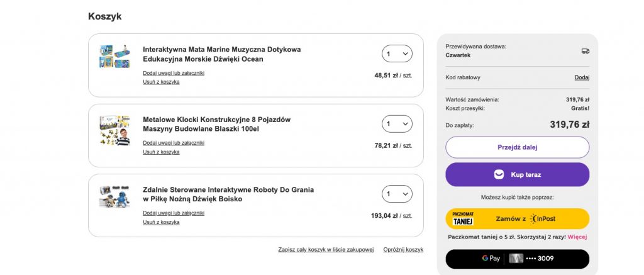Add notes or attachments to Metalowe Klocki
Viewport: 644px width, 275px height.
[174, 143]
